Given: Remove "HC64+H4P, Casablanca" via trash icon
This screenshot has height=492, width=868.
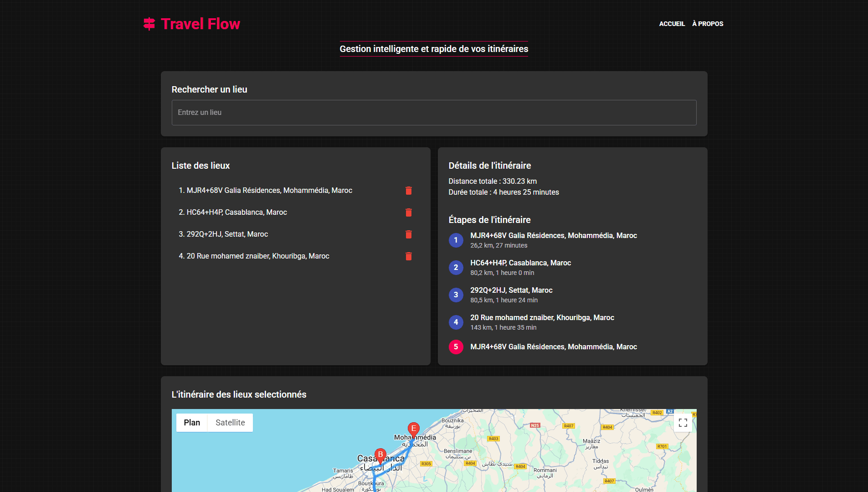Looking at the screenshot, I should pyautogui.click(x=408, y=212).
